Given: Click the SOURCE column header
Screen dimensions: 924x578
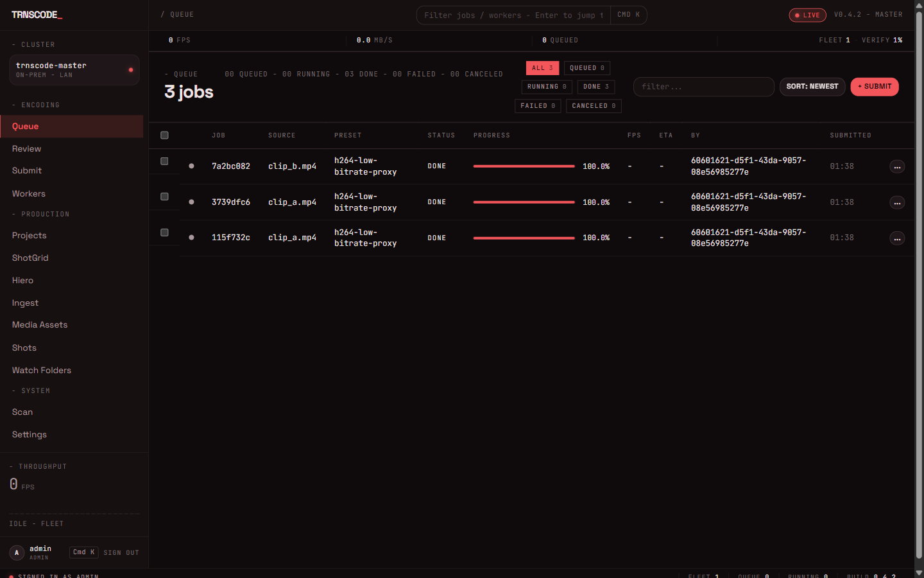Looking at the screenshot, I should point(282,136).
